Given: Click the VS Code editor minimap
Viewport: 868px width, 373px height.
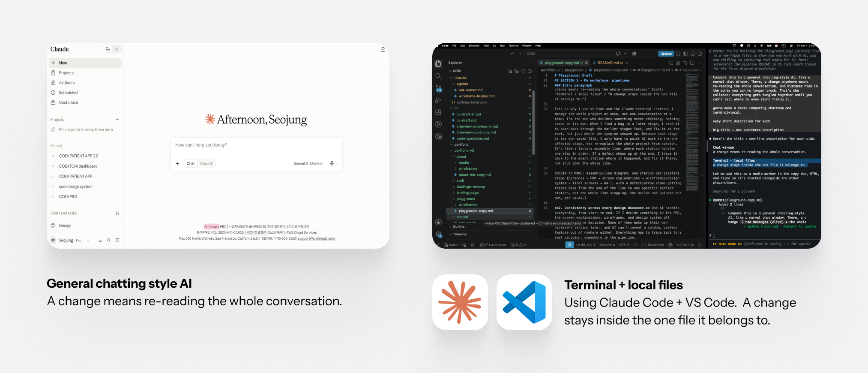Looking at the screenshot, I should pyautogui.click(x=692, y=132).
